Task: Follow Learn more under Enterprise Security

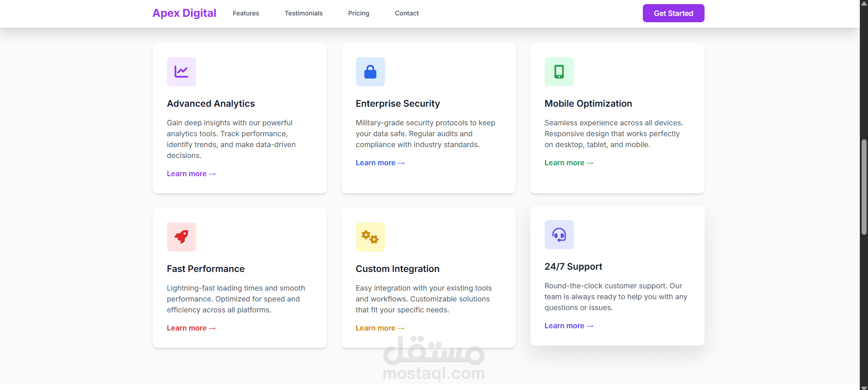Action: (380, 163)
